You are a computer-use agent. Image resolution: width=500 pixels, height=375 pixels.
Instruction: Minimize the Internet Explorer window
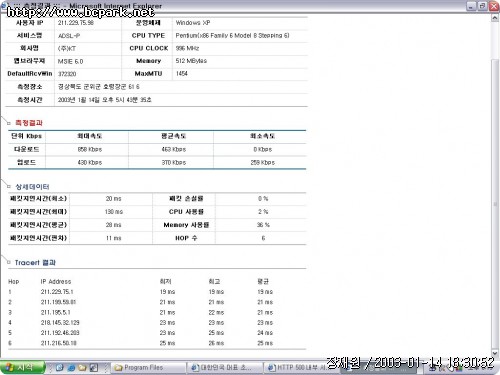tap(471, 6)
